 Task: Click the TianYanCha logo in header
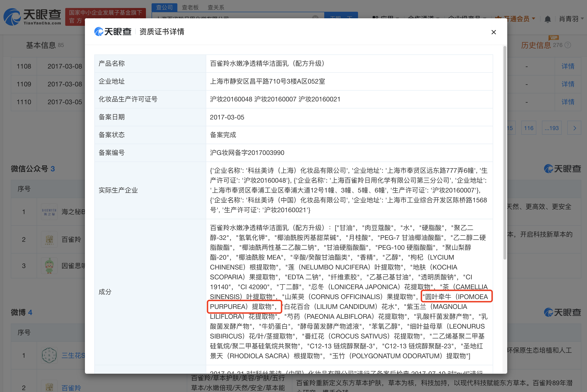32,16
